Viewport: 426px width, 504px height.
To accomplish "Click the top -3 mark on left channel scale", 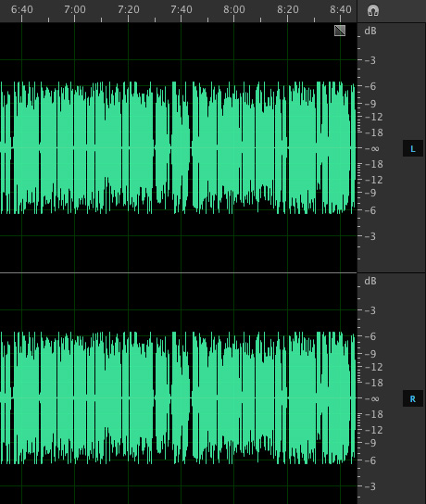I will (x=370, y=60).
